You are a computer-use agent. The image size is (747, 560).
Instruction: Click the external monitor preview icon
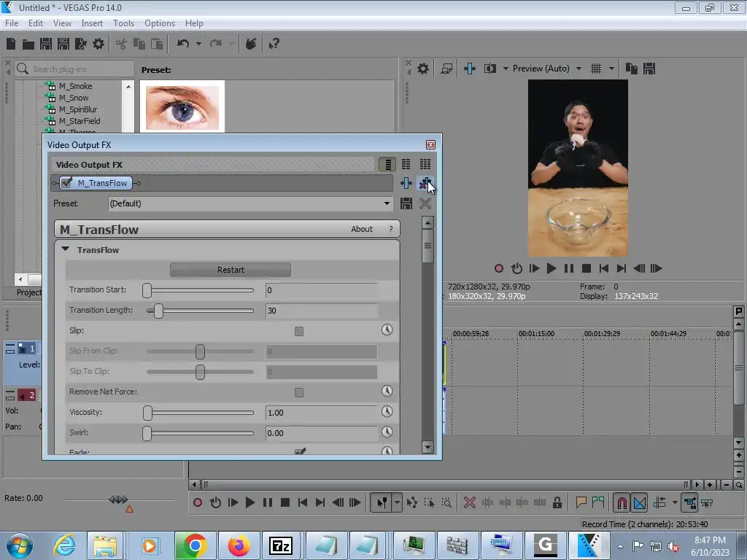click(446, 69)
